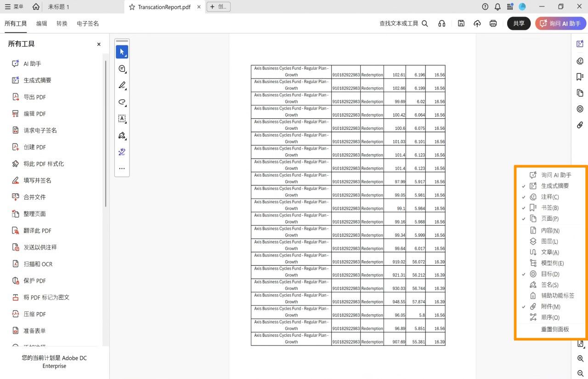The image size is (588, 379).
Task: Switch to the 转换 tab
Action: click(62, 23)
